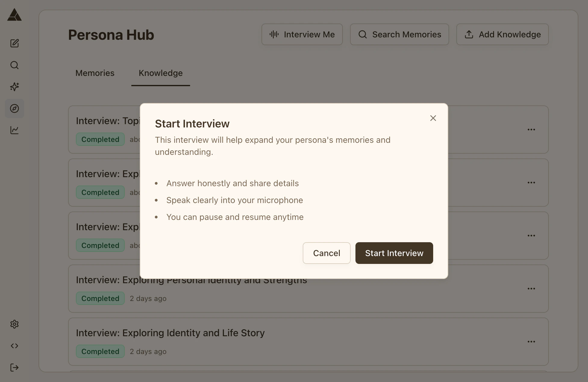Select the compass Persona Hub icon
The height and width of the screenshot is (382, 588).
coord(14,108)
